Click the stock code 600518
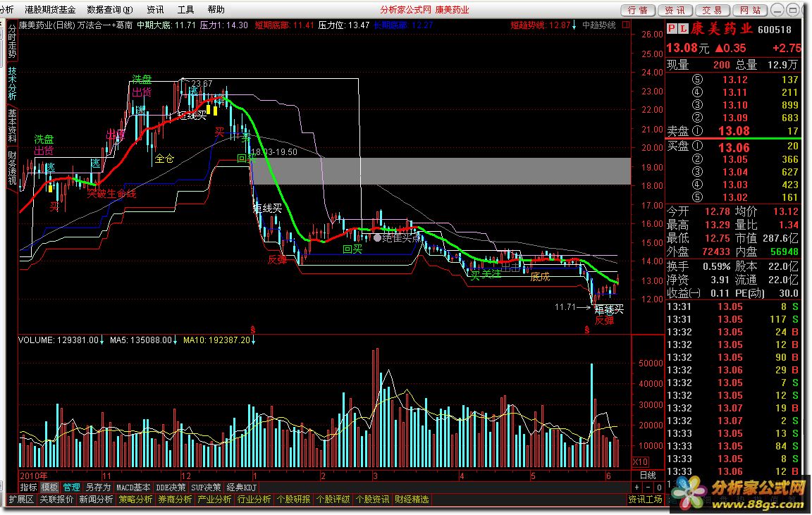Viewport: 812px width, 515px height. coord(775,30)
